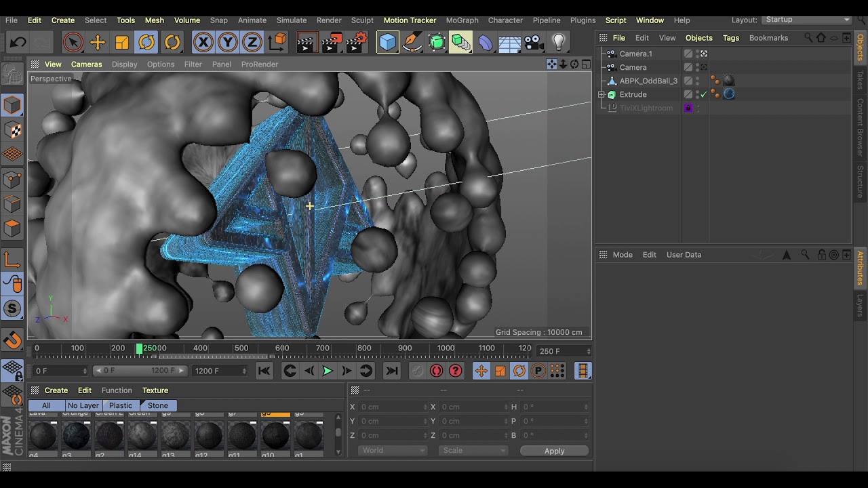Click the Apply button
This screenshot has height=488, width=868.
coord(554,451)
